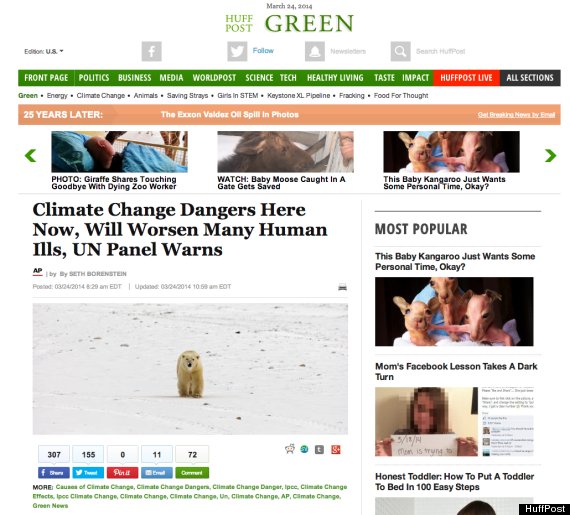This screenshot has width=570, height=515.
Task: Show next carousel stories with right arrow
Action: [550, 156]
